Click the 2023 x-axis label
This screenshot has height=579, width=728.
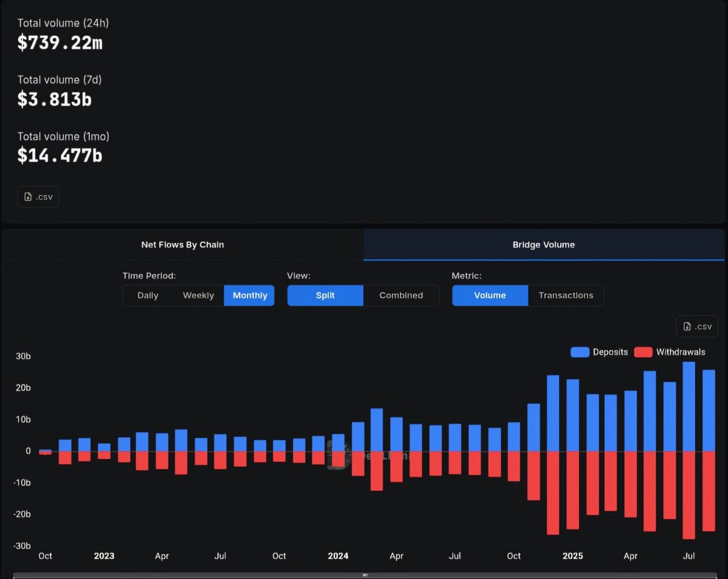tap(104, 556)
